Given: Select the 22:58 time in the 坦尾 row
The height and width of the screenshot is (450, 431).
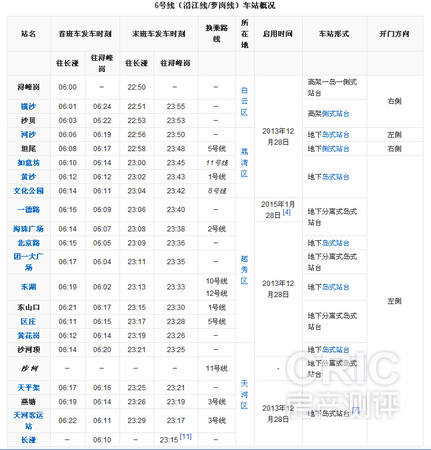Looking at the screenshot, I should point(137,148).
